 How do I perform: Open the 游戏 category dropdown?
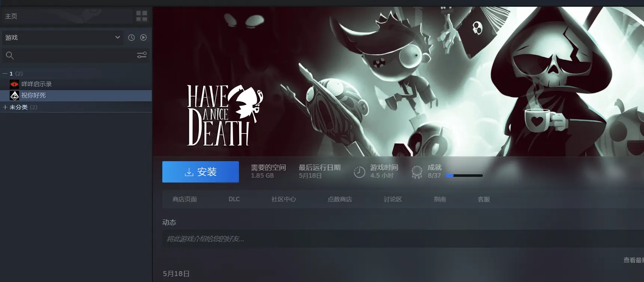point(62,37)
